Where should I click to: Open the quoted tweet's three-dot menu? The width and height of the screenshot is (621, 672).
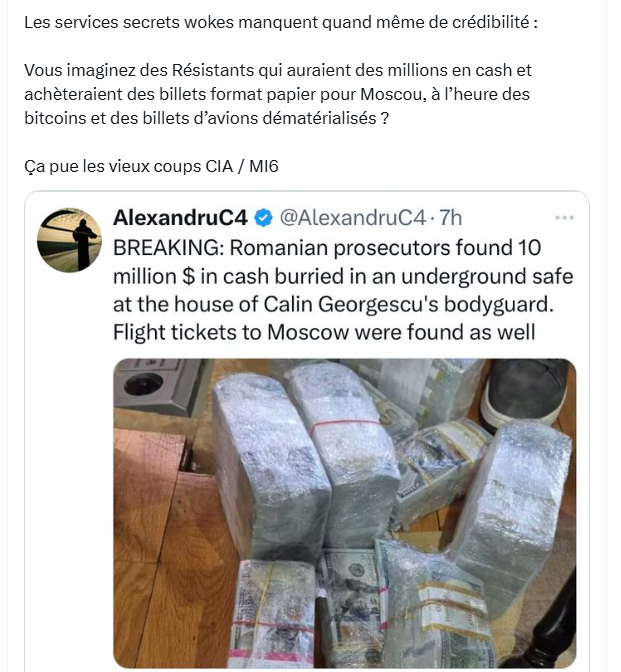tap(565, 218)
